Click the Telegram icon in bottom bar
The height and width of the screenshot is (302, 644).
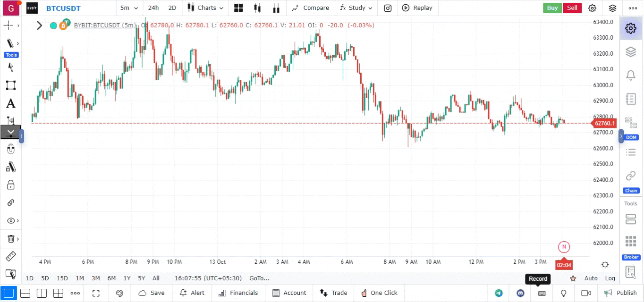tap(499, 293)
